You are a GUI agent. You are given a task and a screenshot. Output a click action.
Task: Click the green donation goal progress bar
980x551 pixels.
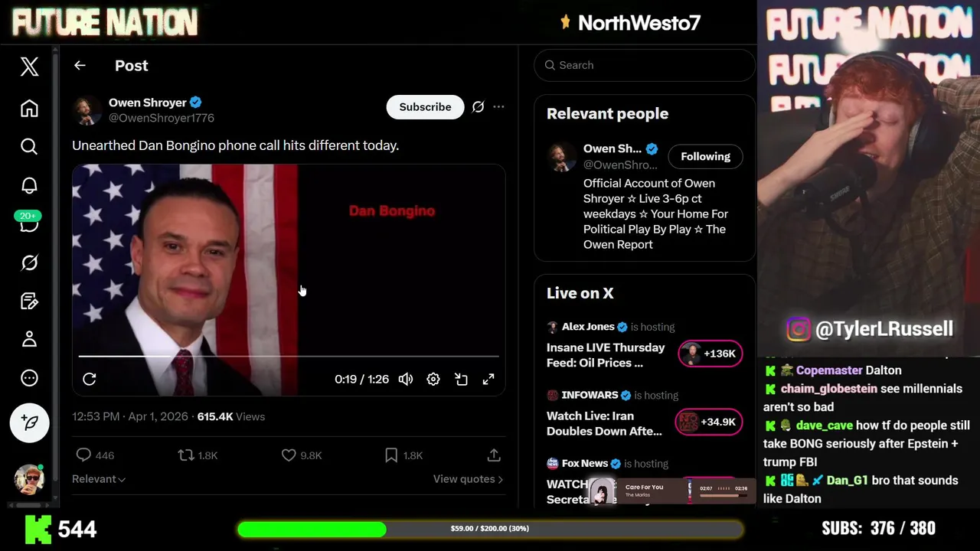(490, 529)
